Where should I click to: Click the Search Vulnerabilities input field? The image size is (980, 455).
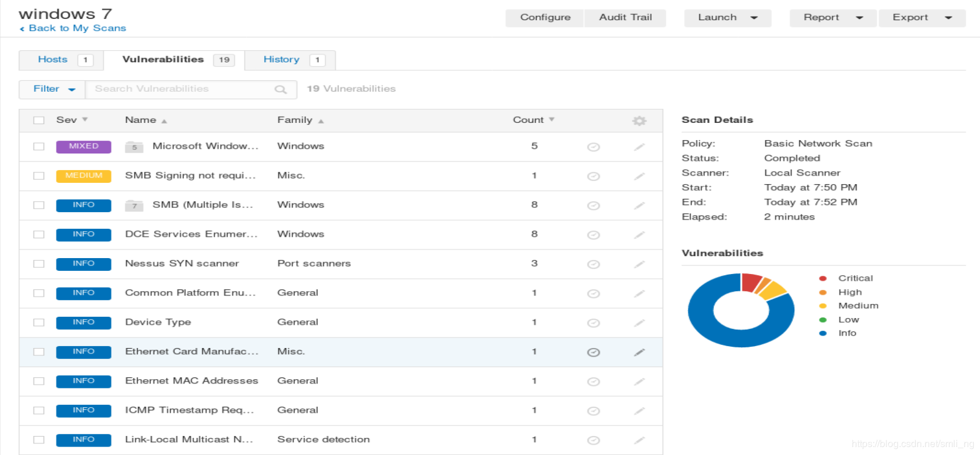click(x=180, y=89)
